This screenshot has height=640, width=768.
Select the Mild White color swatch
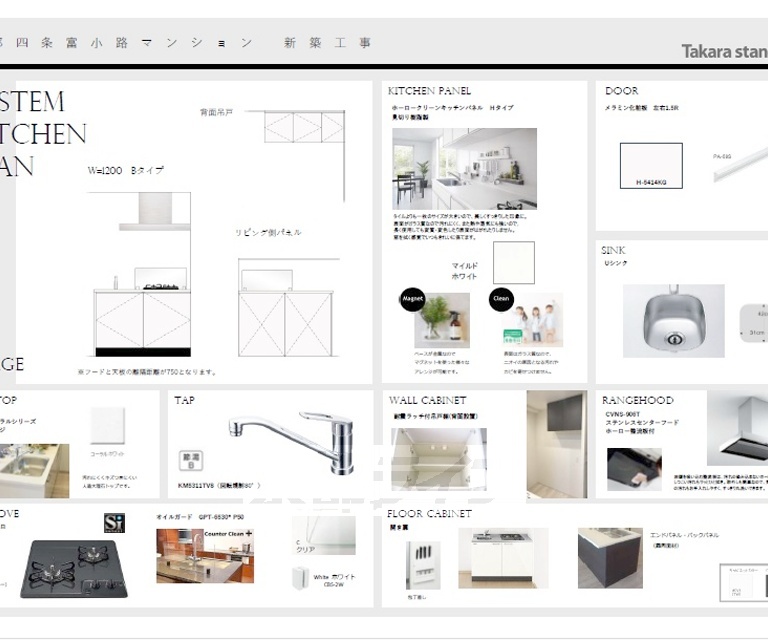513,262
